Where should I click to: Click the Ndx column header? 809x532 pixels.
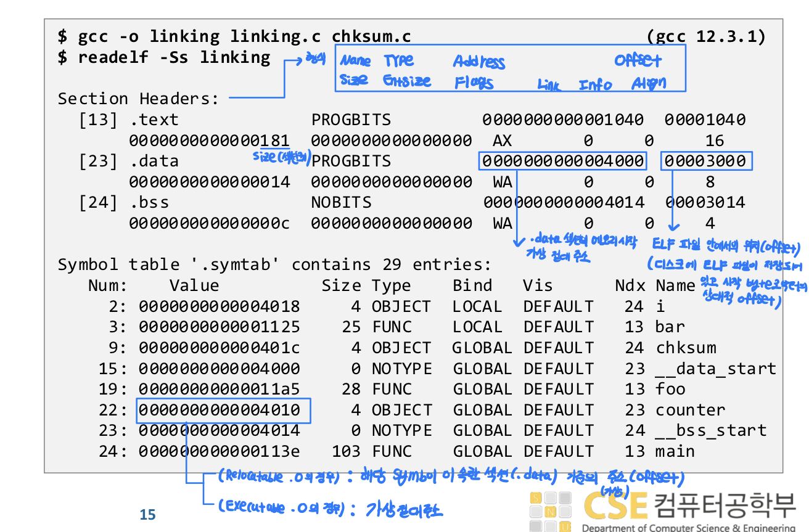[x=630, y=285]
